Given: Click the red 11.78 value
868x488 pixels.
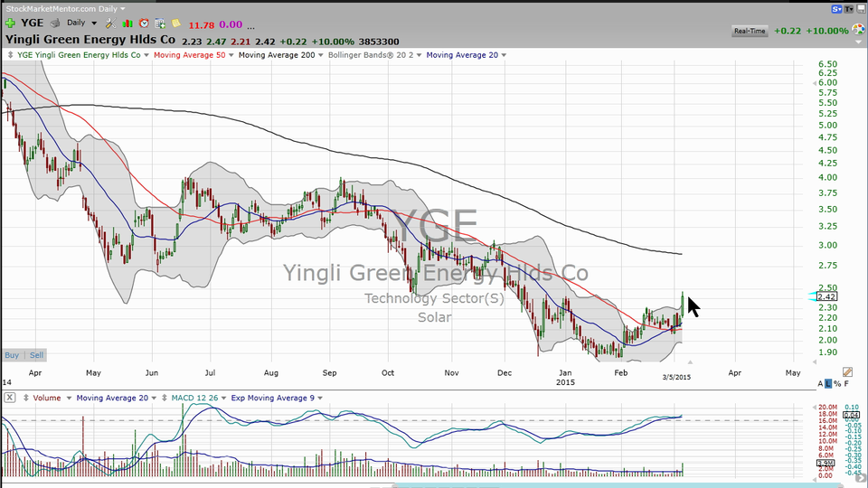Looking at the screenshot, I should click(201, 25).
